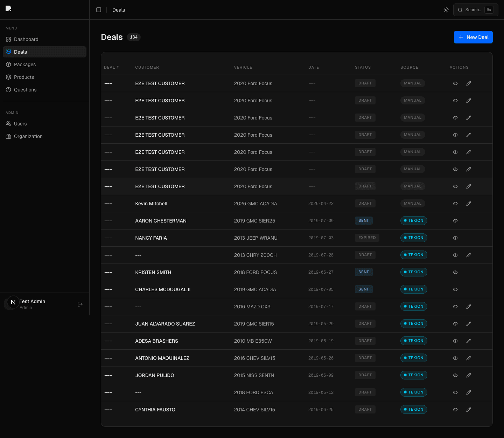
Task: View CHARLES MCDOUGAL II deal
Action: point(455,289)
